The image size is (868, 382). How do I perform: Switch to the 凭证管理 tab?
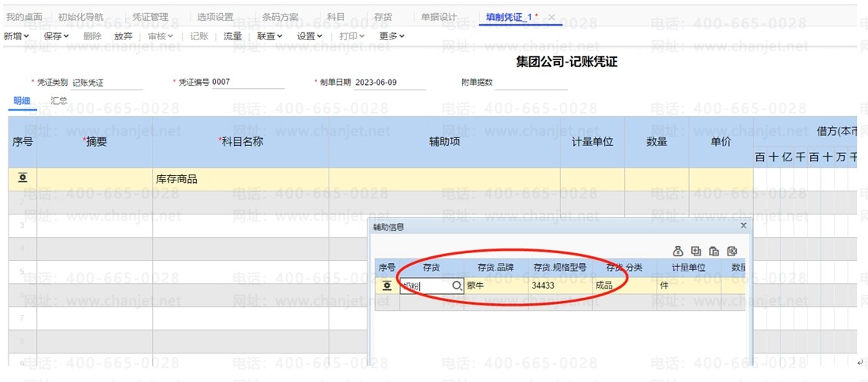[150, 17]
